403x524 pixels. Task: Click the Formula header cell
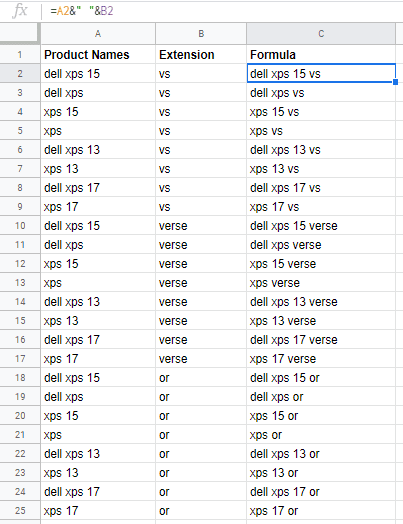coord(321,54)
